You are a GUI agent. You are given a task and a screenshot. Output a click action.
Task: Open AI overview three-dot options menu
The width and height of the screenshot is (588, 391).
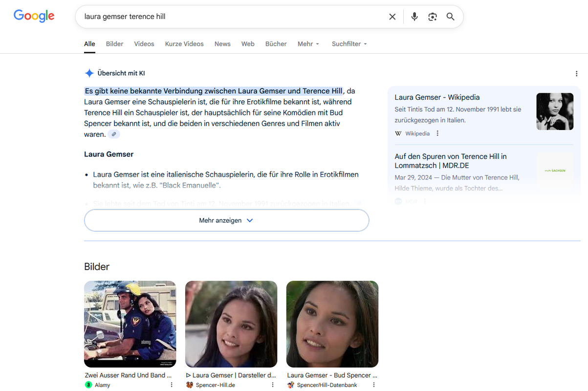click(x=577, y=74)
